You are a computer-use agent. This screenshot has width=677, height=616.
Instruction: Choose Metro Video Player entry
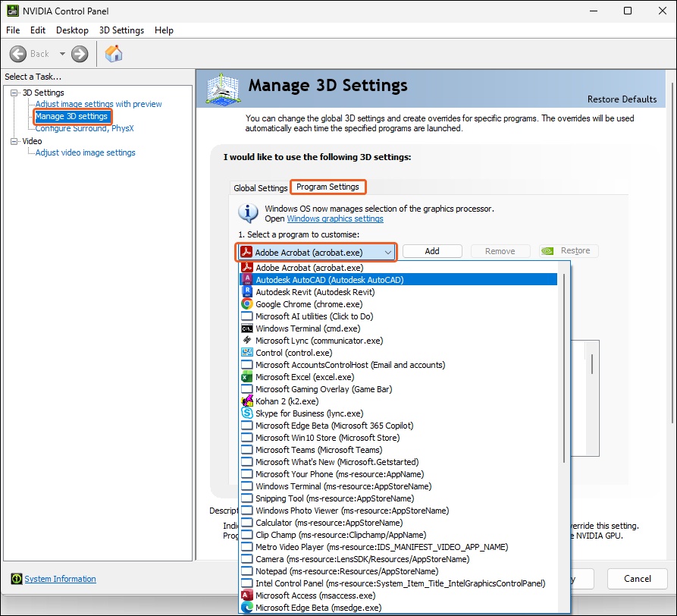point(398,547)
